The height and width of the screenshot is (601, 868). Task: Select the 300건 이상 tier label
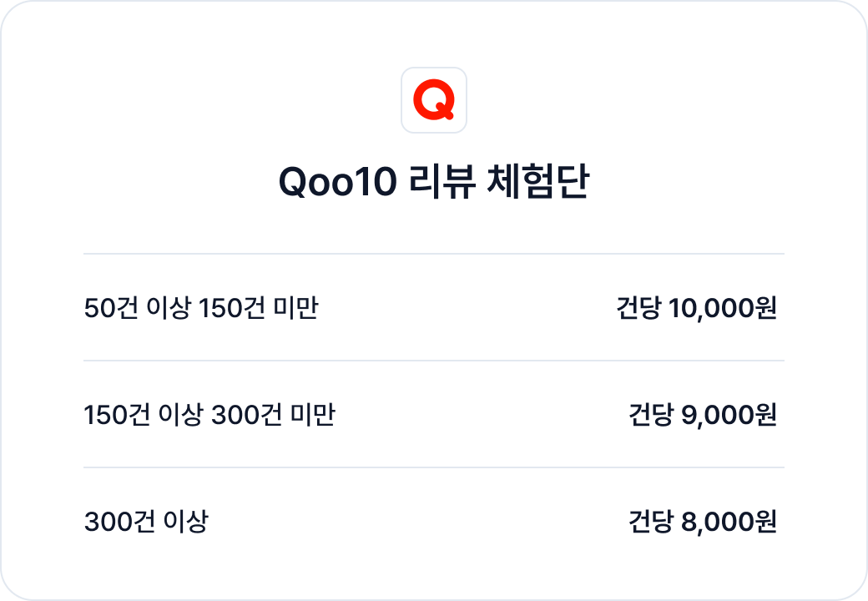coord(146,522)
